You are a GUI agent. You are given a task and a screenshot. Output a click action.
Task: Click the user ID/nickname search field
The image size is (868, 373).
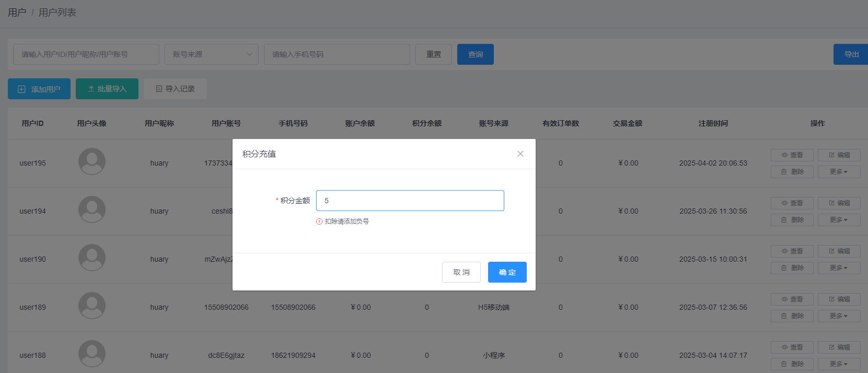coord(86,54)
